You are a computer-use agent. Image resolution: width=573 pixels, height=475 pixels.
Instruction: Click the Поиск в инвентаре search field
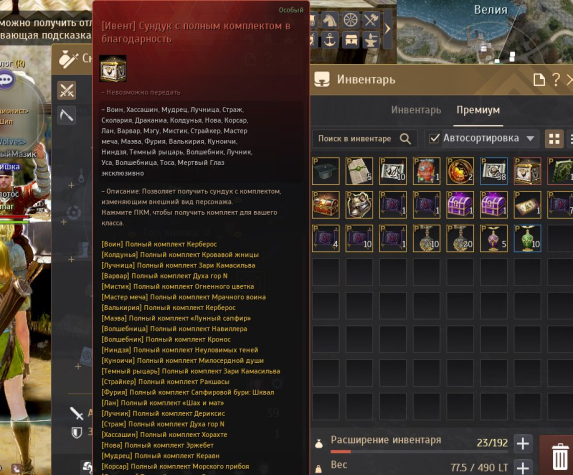tap(364, 139)
